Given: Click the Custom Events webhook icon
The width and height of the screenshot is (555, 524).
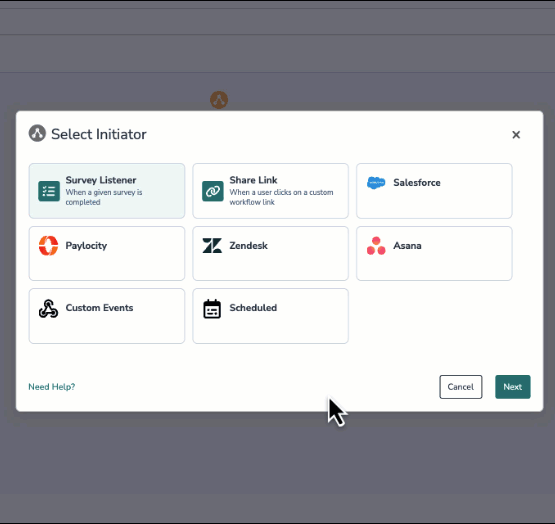Looking at the screenshot, I should [x=48, y=308].
